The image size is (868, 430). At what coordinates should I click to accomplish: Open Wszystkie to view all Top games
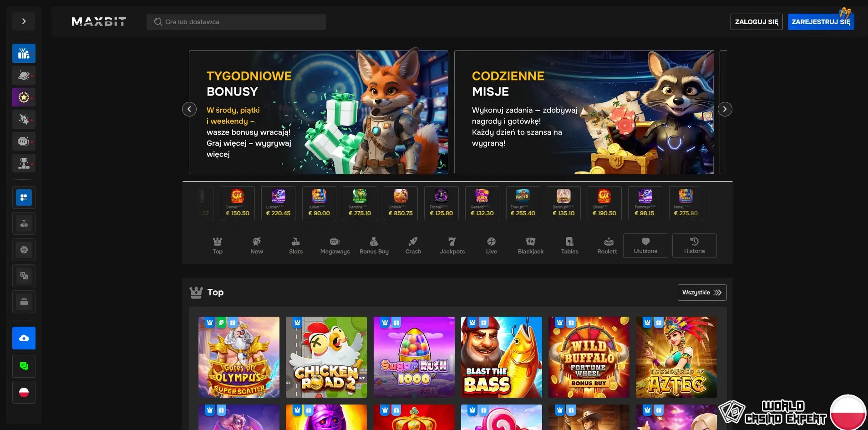[701, 292]
